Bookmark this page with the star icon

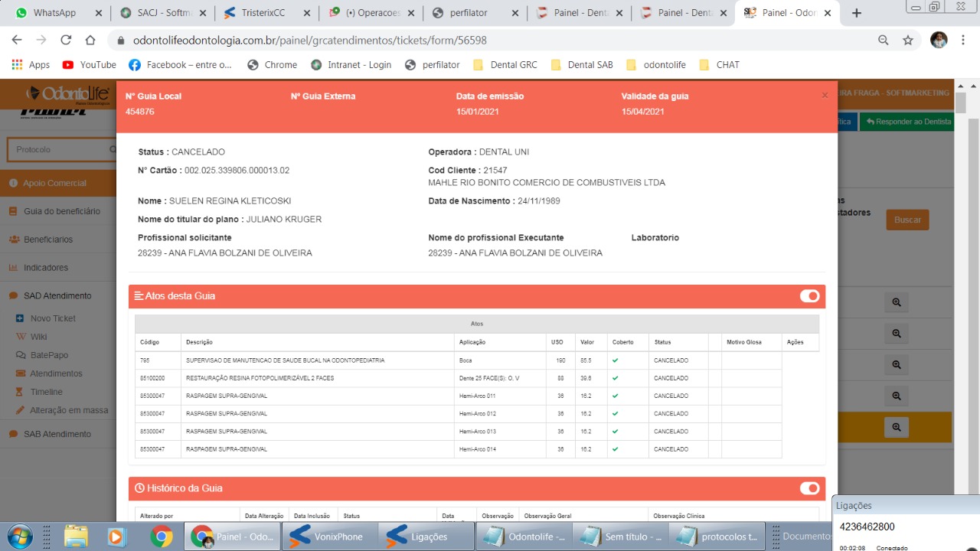[908, 40]
